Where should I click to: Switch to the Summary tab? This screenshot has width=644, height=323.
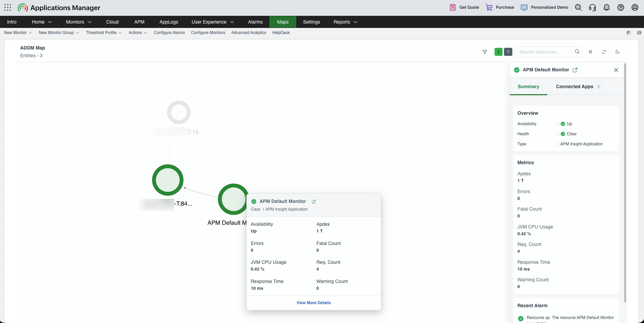[x=528, y=86]
